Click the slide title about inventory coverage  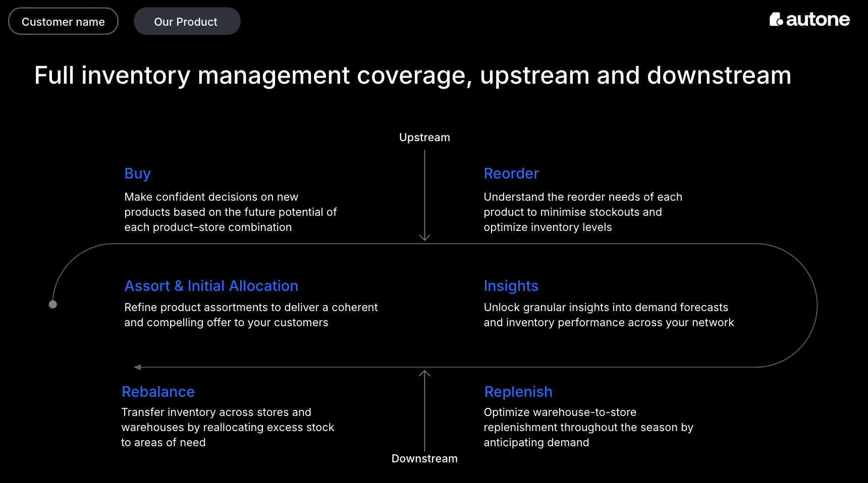[412, 76]
